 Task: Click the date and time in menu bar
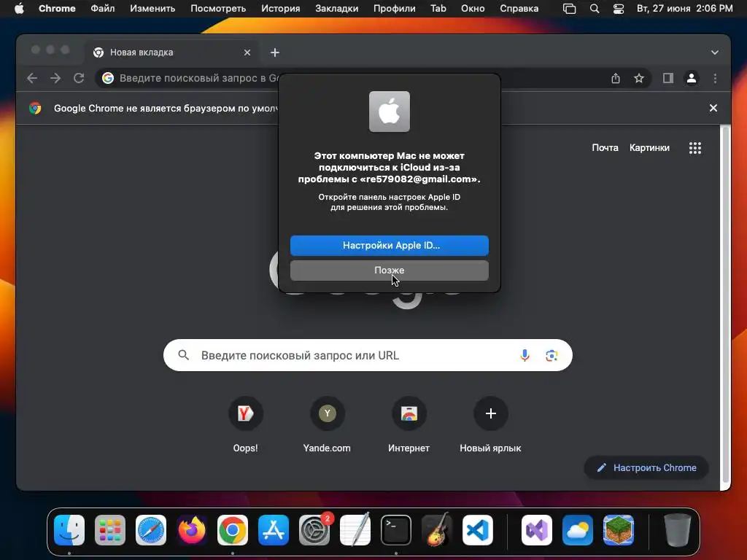point(684,9)
